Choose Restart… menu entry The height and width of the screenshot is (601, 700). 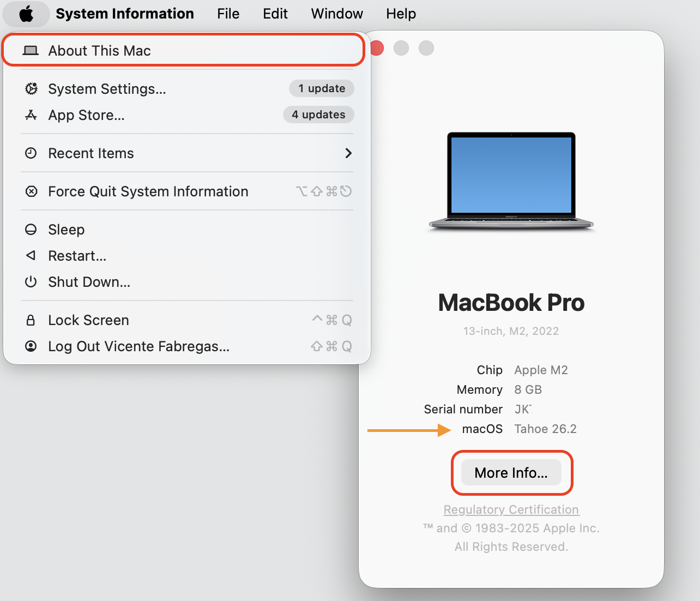pyautogui.click(x=187, y=256)
